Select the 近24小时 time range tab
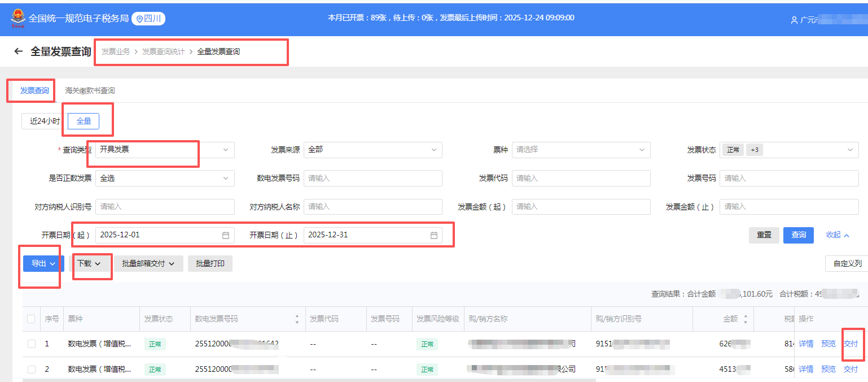This screenshot has height=382, width=868. click(x=45, y=121)
